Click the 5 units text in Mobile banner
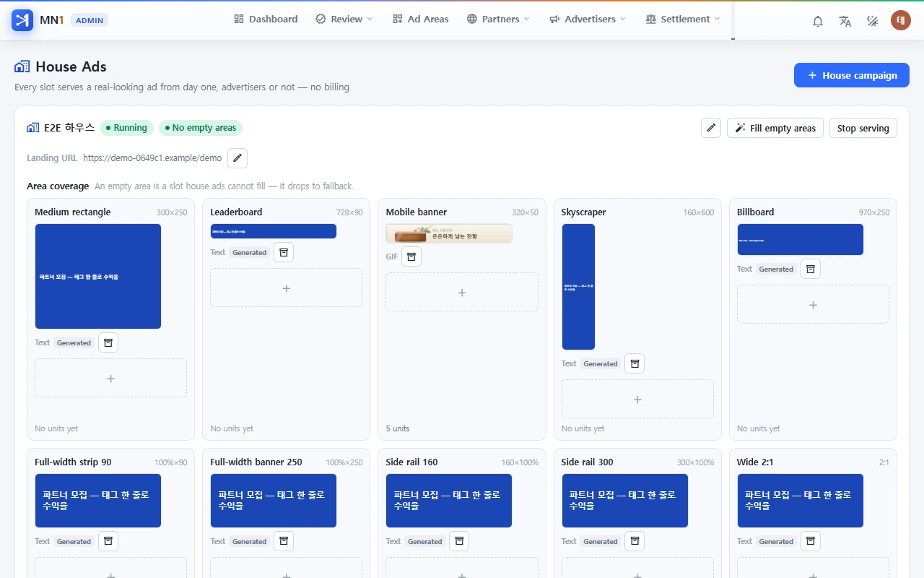The width and height of the screenshot is (924, 578). point(398,428)
